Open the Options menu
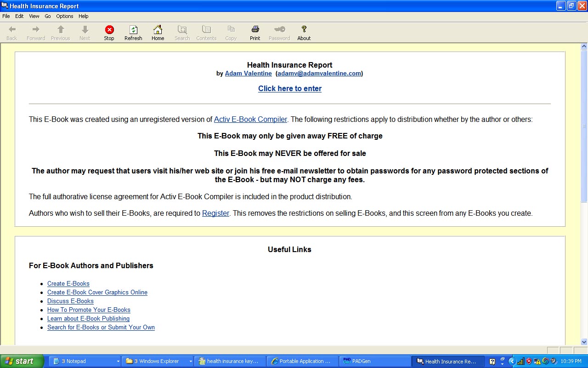 coord(65,16)
